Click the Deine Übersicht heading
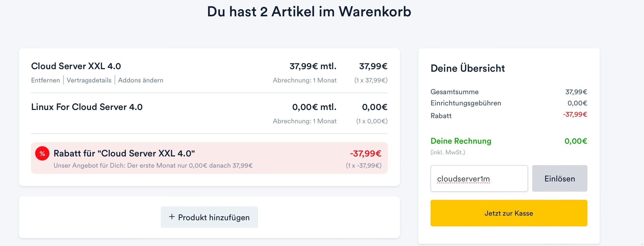The width and height of the screenshot is (644, 246). [467, 68]
